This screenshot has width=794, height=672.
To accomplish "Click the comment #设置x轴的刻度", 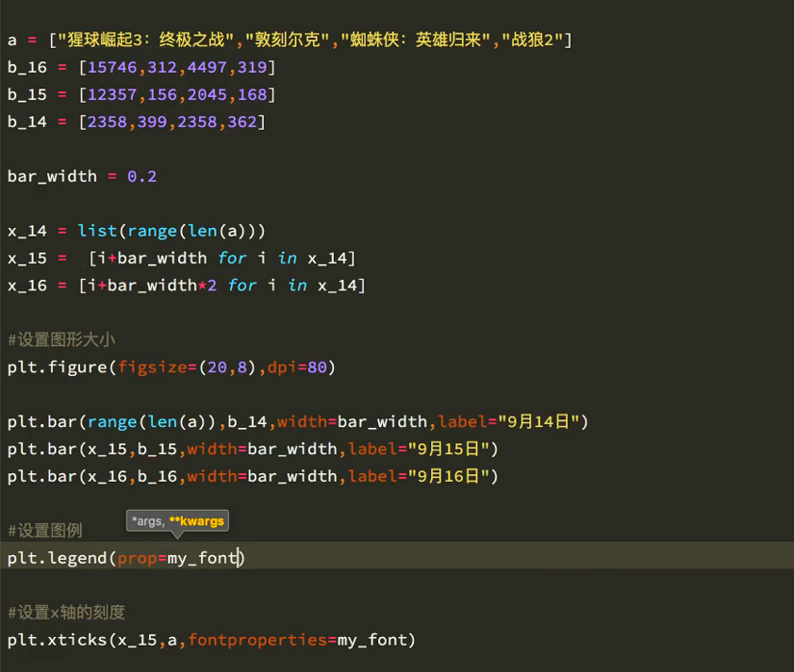I will pyautogui.click(x=66, y=613).
